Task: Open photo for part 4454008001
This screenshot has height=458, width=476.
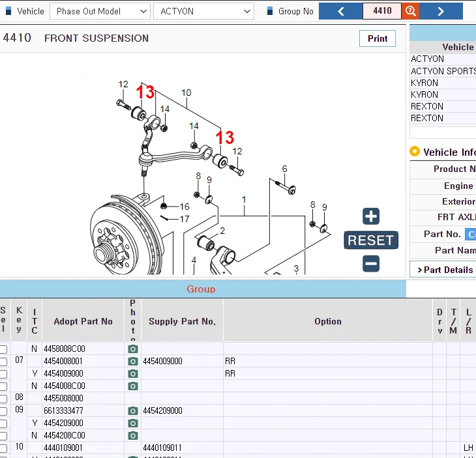Action: tap(133, 362)
